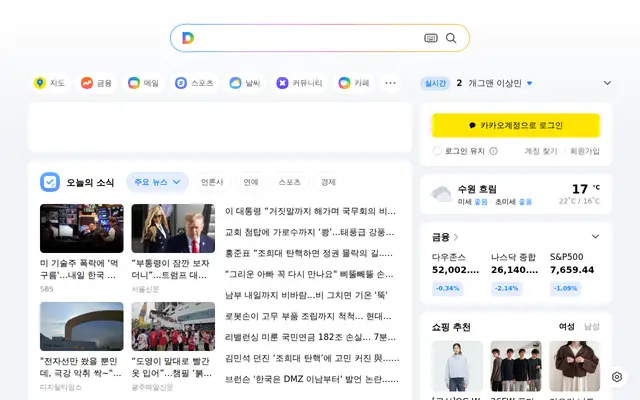
Task: Select the 여성 shopping tab
Action: click(567, 327)
